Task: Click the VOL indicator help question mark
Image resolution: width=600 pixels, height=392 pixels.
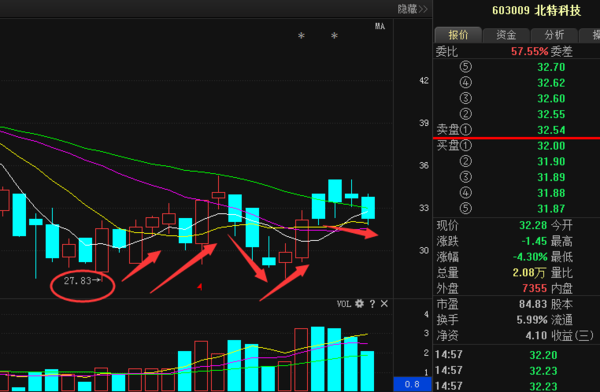Action: click(x=372, y=304)
